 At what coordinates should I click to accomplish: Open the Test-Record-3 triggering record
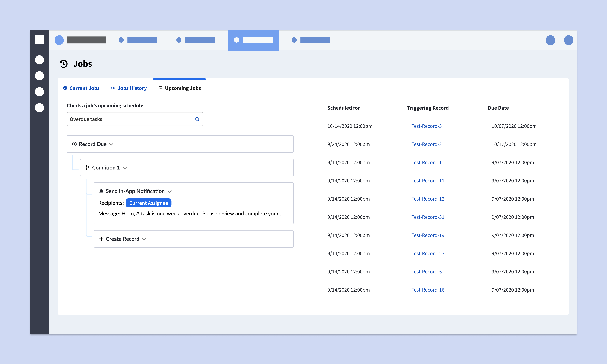tap(426, 126)
